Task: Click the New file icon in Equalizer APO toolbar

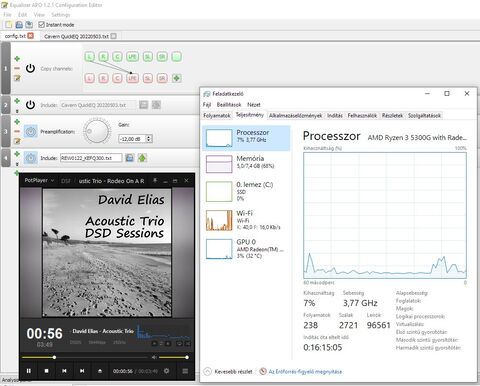Action: pos(8,25)
